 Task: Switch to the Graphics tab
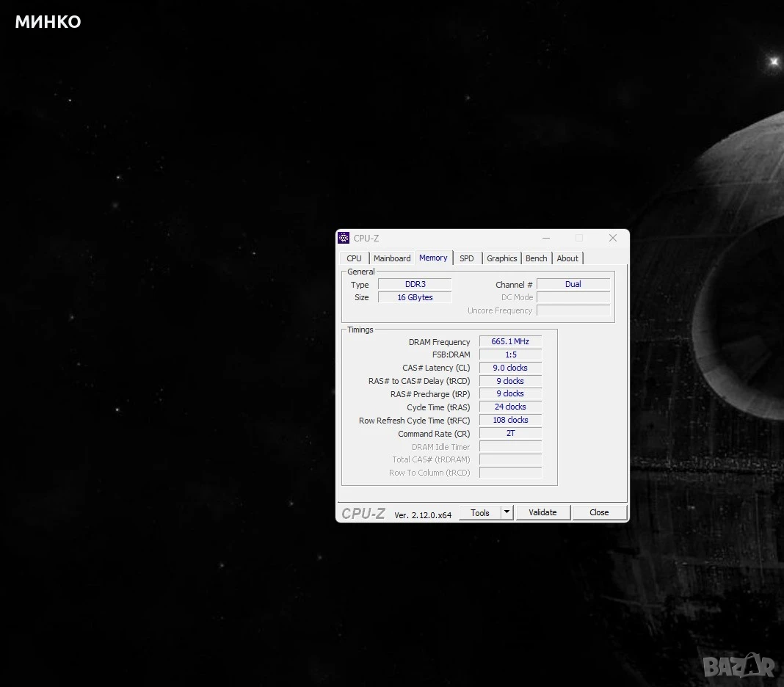pos(501,258)
